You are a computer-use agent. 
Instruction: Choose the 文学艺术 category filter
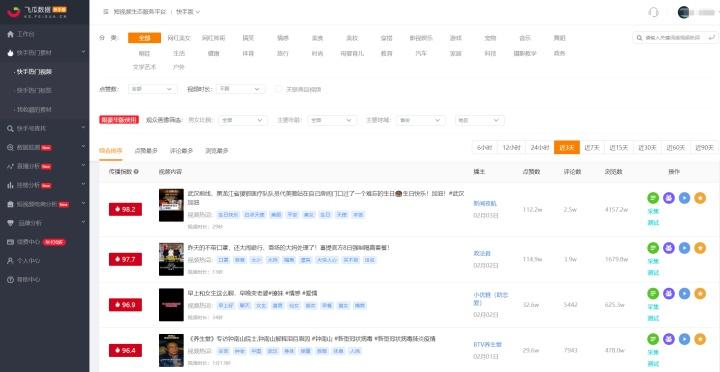tap(144, 67)
